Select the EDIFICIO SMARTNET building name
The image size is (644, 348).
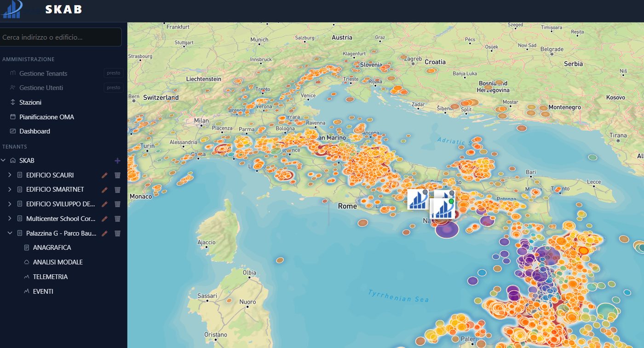[x=55, y=190]
